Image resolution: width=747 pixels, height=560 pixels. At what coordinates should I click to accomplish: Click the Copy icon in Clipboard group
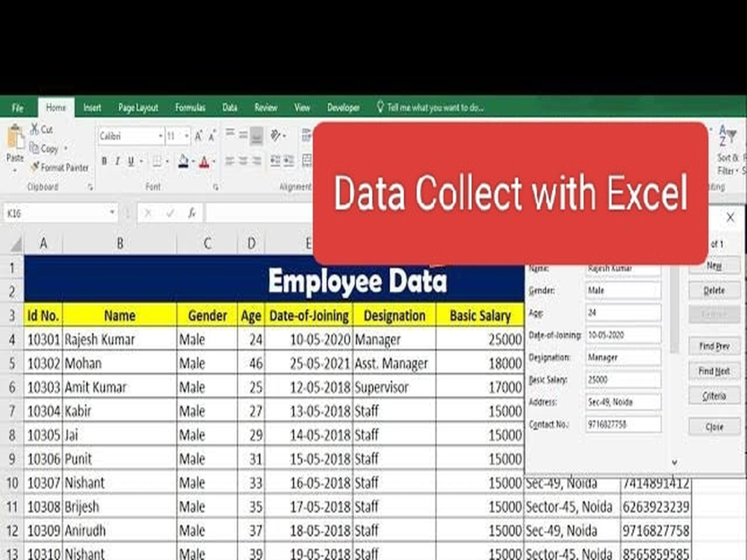(34, 148)
